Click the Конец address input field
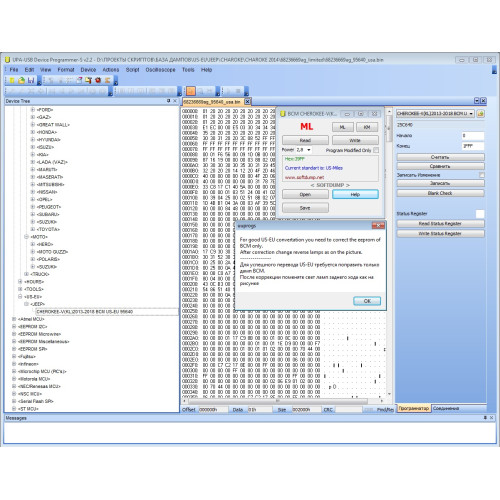 473,146
